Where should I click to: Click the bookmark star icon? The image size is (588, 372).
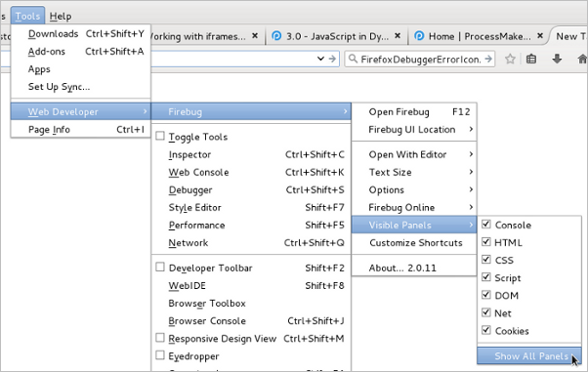tap(510, 59)
